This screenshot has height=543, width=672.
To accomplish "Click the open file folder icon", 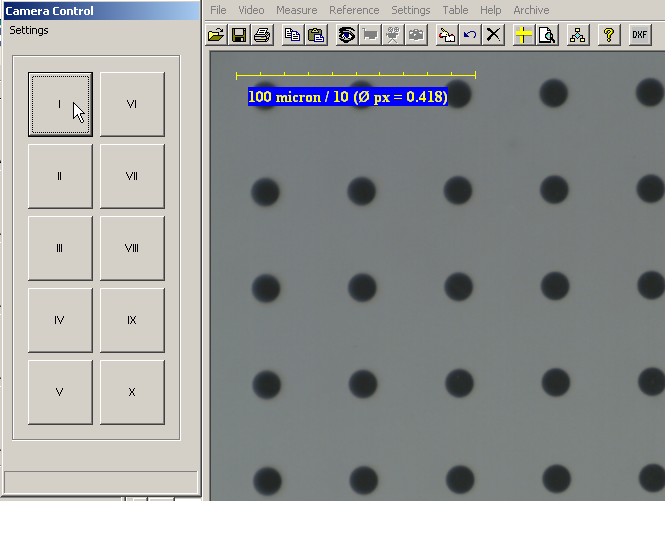I will [x=216, y=35].
